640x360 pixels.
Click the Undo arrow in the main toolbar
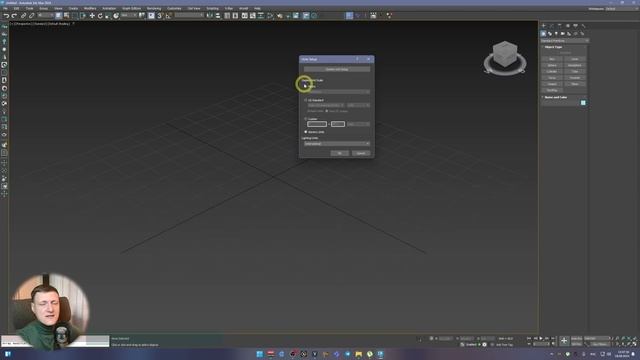click(x=6, y=16)
